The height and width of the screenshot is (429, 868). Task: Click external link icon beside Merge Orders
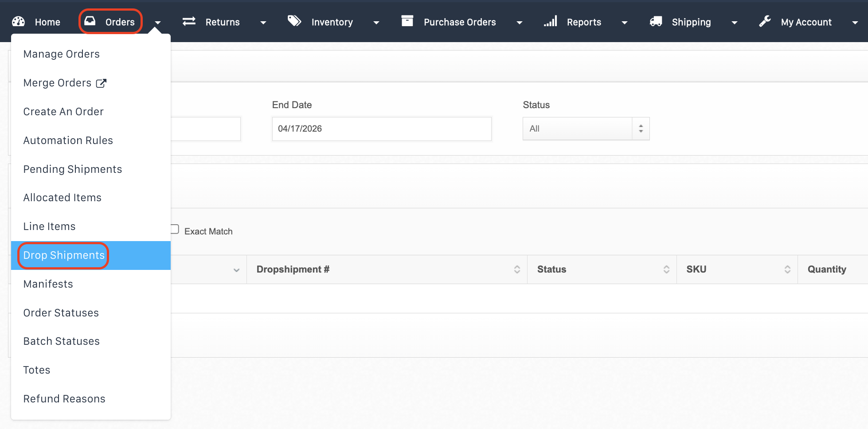click(x=102, y=83)
